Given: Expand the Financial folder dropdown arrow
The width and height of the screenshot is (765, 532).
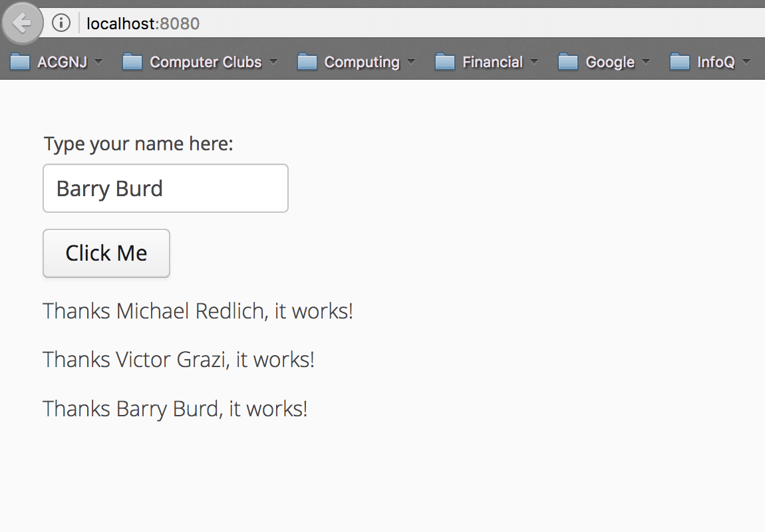Looking at the screenshot, I should pos(534,61).
